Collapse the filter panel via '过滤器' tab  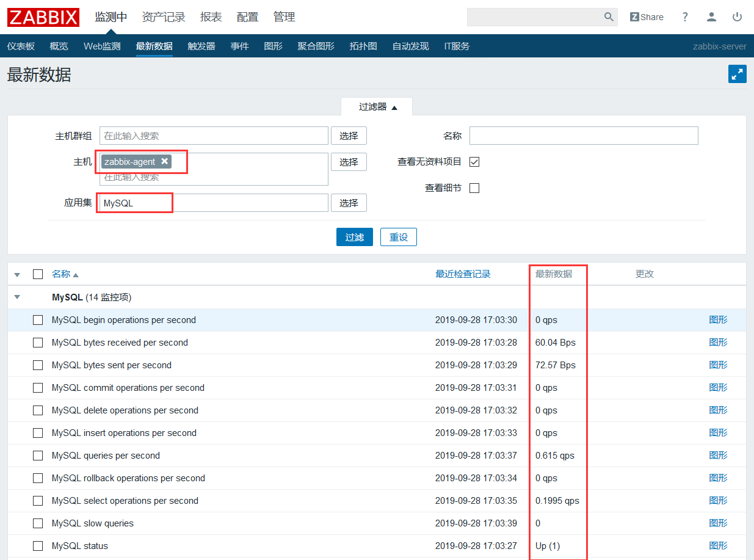(x=377, y=107)
